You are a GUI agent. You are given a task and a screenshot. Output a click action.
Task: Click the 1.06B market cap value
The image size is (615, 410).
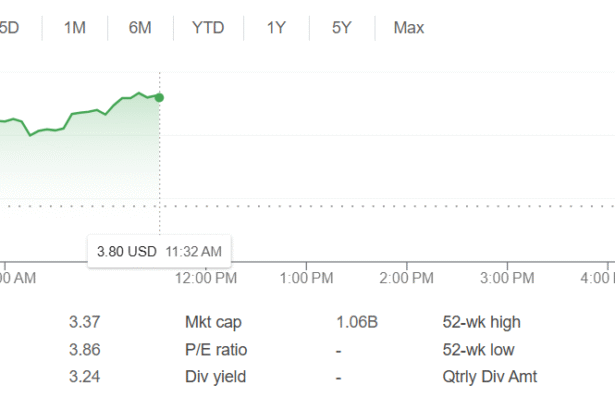[357, 323]
